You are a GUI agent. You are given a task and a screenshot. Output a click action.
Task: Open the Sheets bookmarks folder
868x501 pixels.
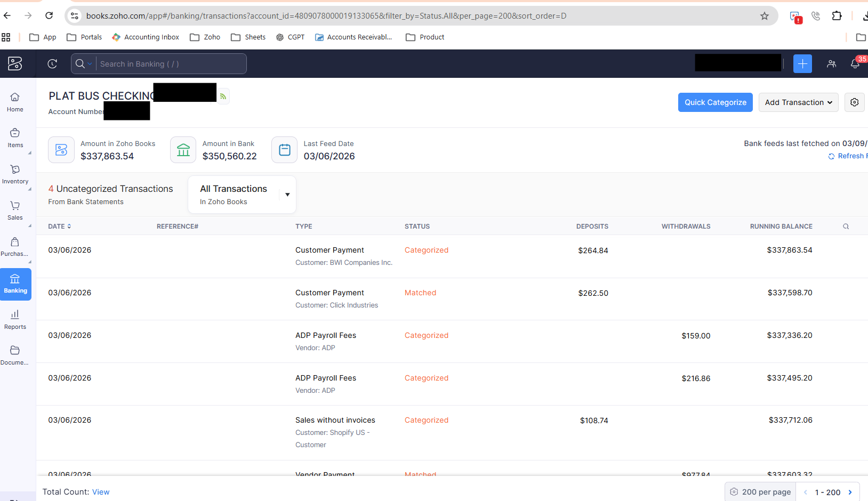[248, 37]
